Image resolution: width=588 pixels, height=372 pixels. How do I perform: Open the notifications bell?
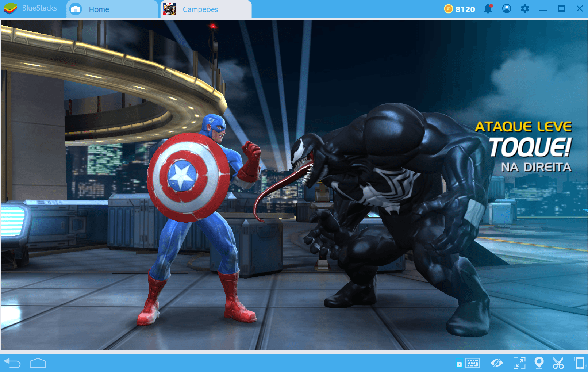[488, 9]
